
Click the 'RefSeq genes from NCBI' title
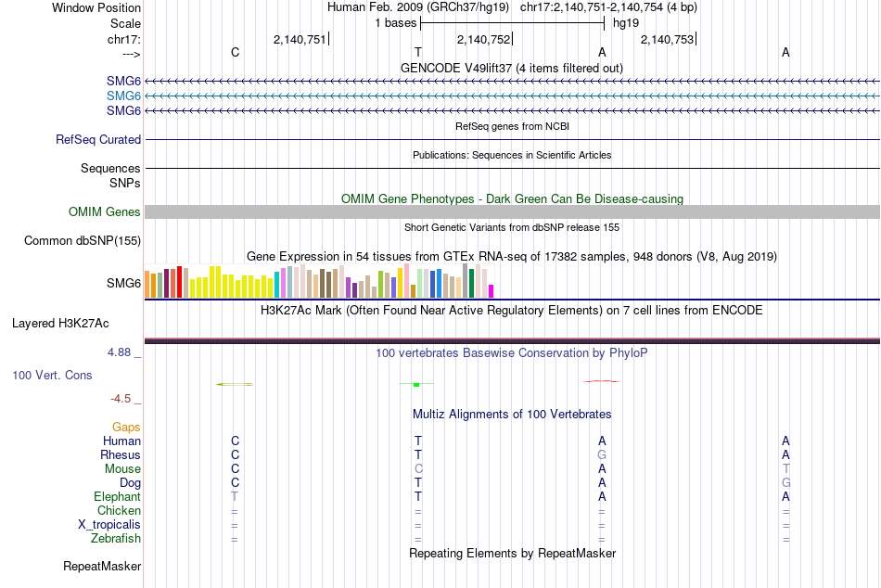point(513,126)
